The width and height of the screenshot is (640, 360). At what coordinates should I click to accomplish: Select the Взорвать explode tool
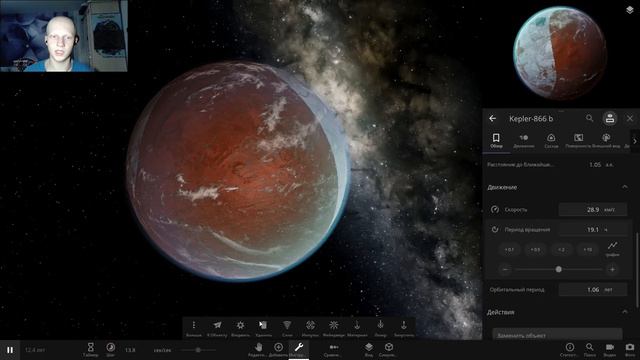click(240, 328)
